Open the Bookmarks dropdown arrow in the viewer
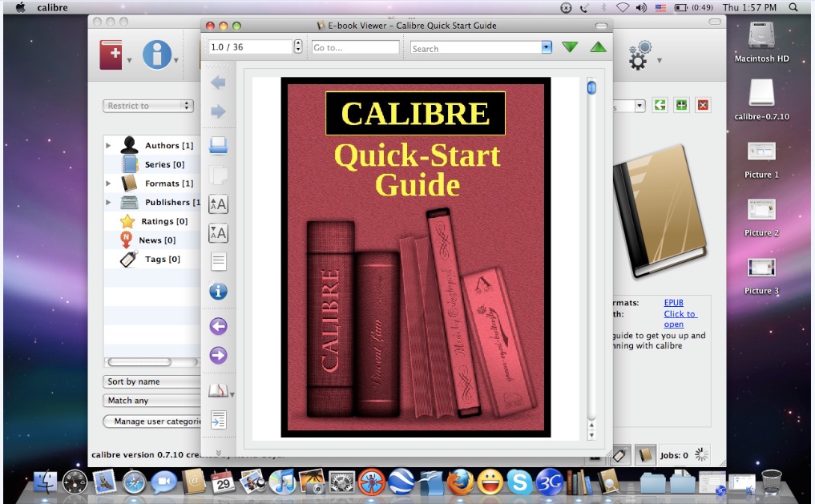 click(x=232, y=395)
